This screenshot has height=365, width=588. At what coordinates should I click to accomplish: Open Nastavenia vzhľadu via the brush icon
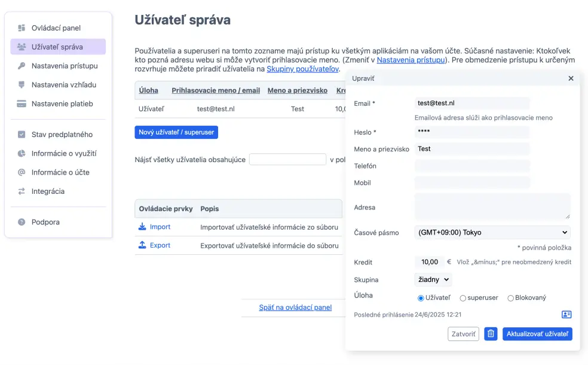pyautogui.click(x=21, y=85)
